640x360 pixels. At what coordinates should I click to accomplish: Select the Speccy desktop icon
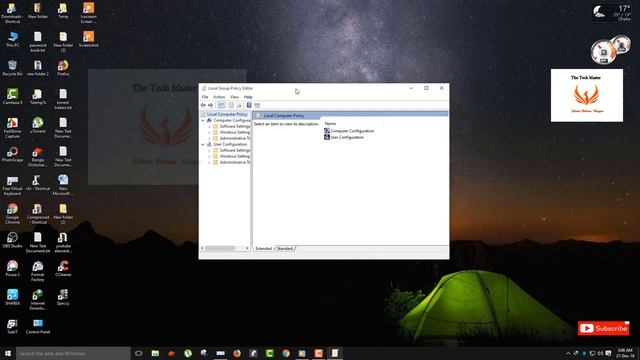(63, 298)
